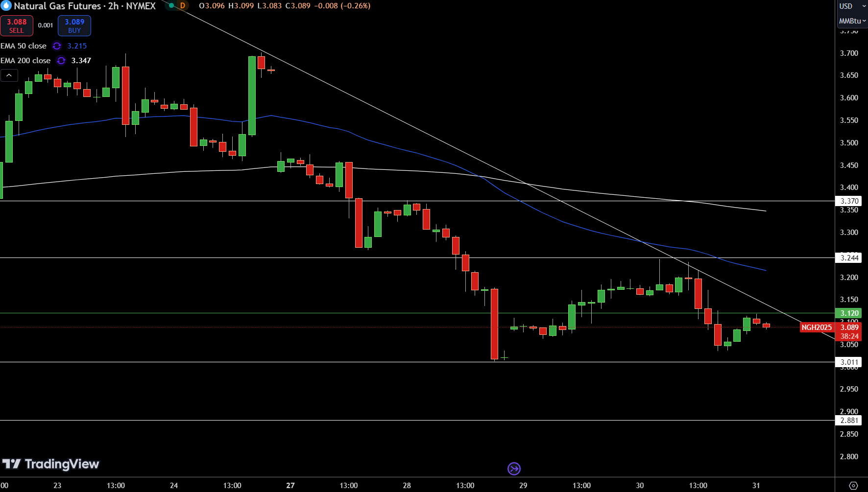Click the Natural Gas Futures 2h NYMEX title
The image size is (868, 492).
tap(85, 6)
